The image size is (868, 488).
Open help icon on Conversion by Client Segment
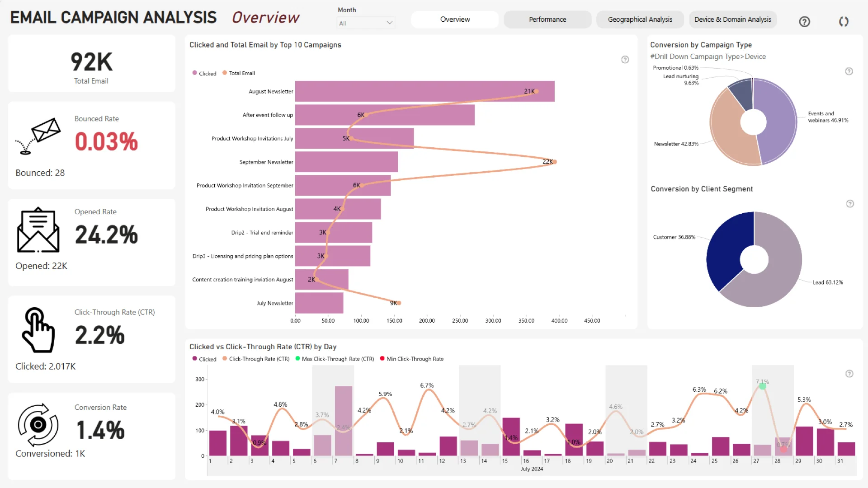[850, 204]
